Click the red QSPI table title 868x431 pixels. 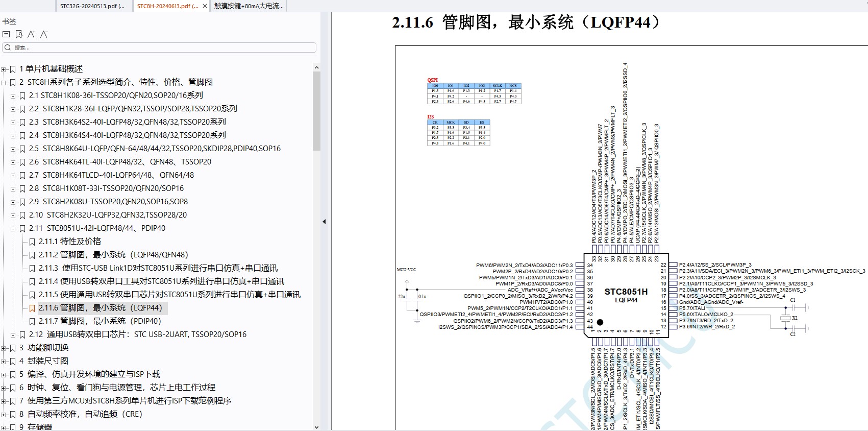coord(432,80)
